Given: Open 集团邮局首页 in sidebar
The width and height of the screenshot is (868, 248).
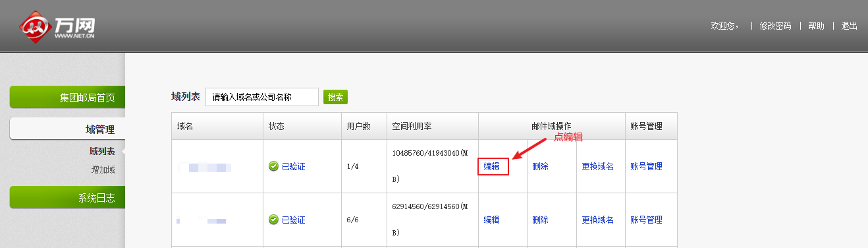Looking at the screenshot, I should click(67, 98).
